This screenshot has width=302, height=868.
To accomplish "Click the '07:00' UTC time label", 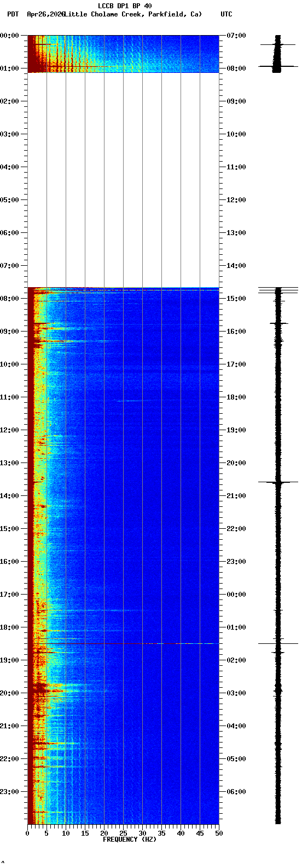I will (x=236, y=36).
